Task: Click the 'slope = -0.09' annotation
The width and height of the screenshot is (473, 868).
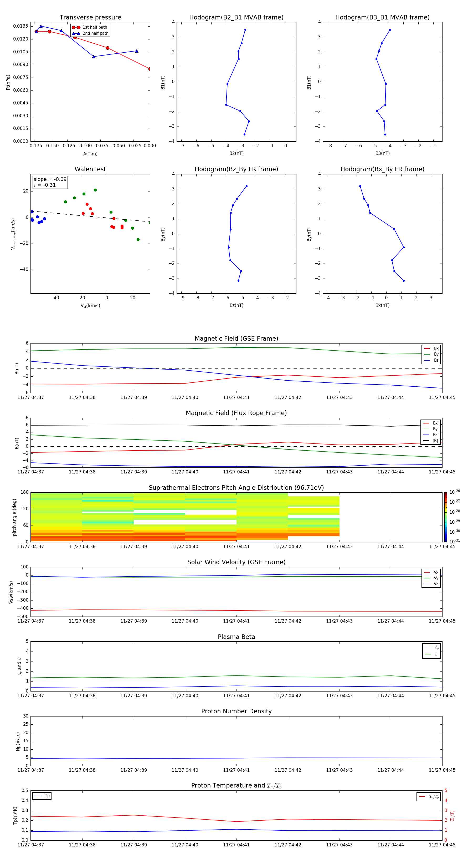Action: tap(50, 179)
